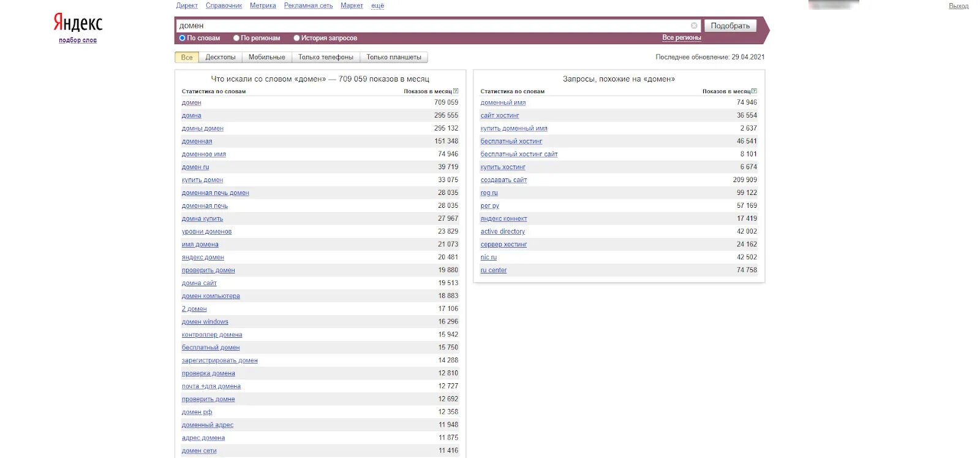Viewport: 980px width, 458px height.
Task: Open the 'сайт хостинг' similar query link
Action: [500, 116]
